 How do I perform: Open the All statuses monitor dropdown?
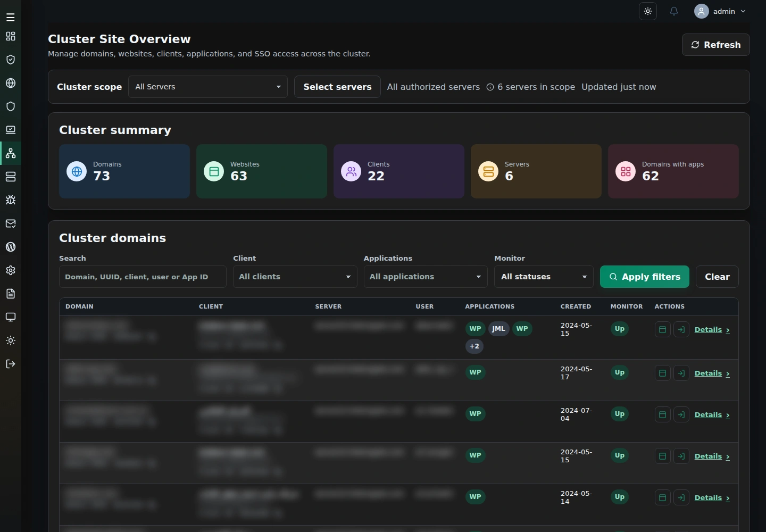[544, 277]
